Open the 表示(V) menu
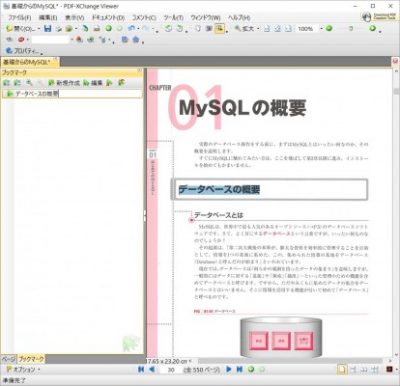The height and width of the screenshot is (386, 400). point(74,18)
